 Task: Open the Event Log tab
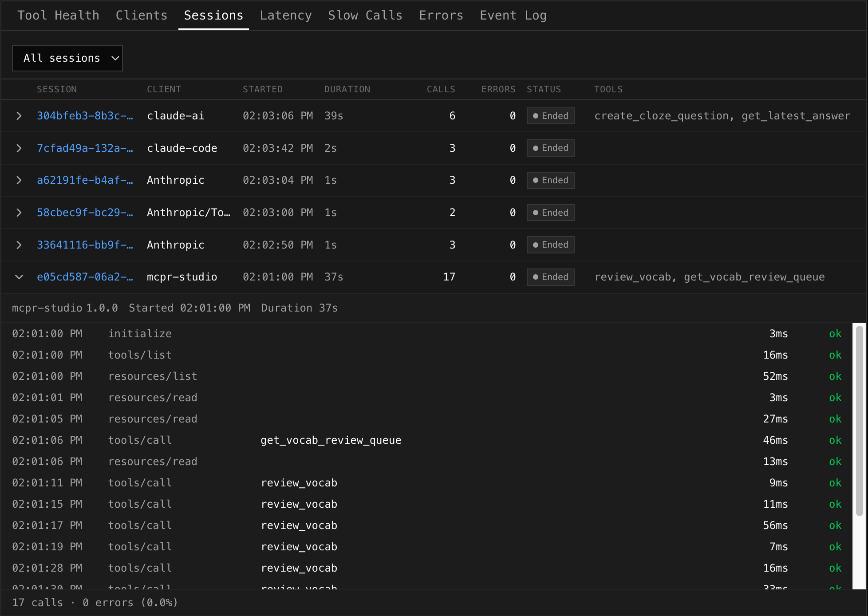tap(513, 15)
